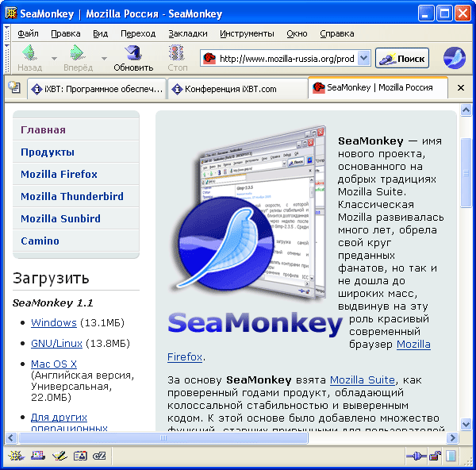Open the Camino sidebar link
The height and width of the screenshot is (470, 476).
coord(40,241)
